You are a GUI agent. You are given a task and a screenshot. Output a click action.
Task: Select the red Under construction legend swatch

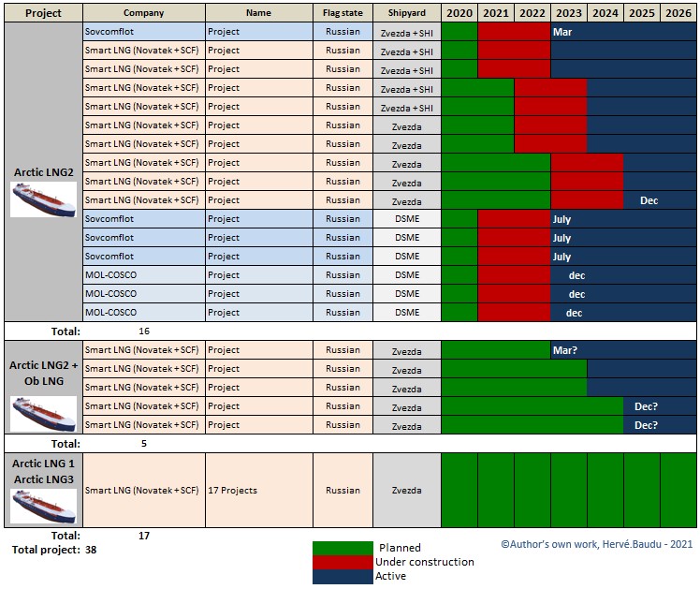pyautogui.click(x=343, y=562)
